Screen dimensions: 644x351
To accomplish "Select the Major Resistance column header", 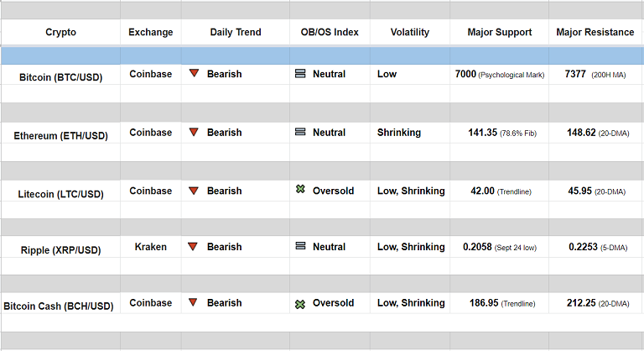I will (x=595, y=33).
